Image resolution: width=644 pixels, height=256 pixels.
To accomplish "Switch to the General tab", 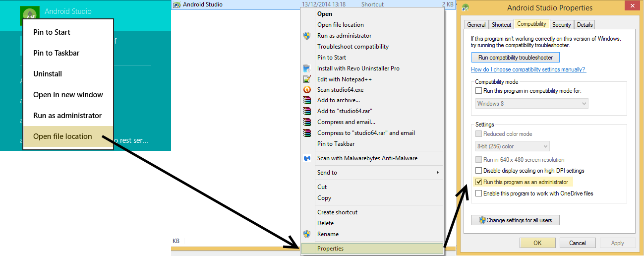I will 476,25.
